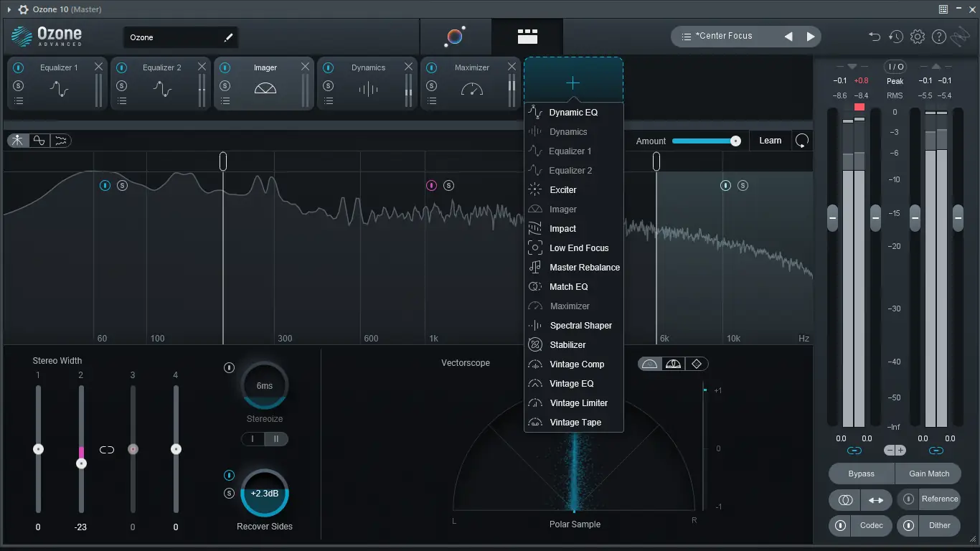
Task: Enable the Reference power toggle
Action: (x=909, y=499)
